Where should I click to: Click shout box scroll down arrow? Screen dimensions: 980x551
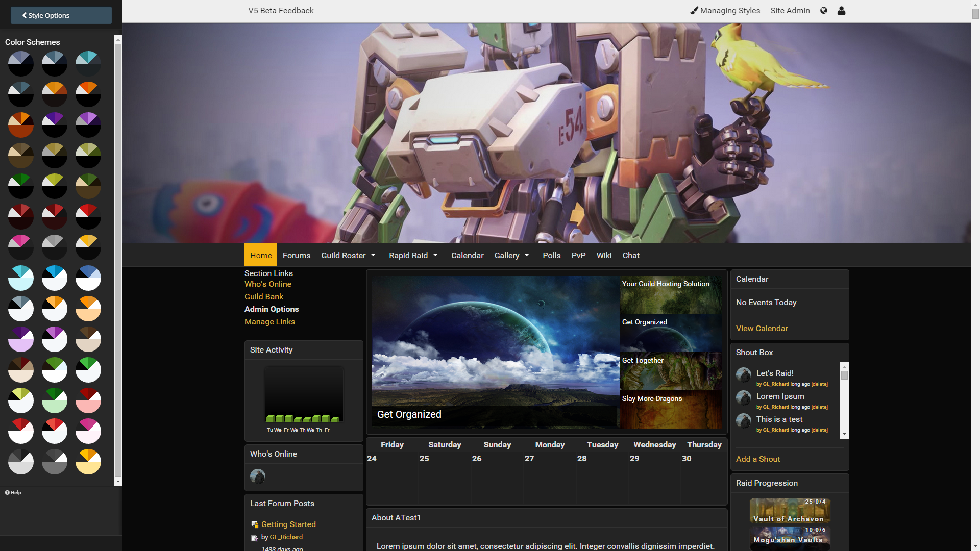pyautogui.click(x=844, y=434)
